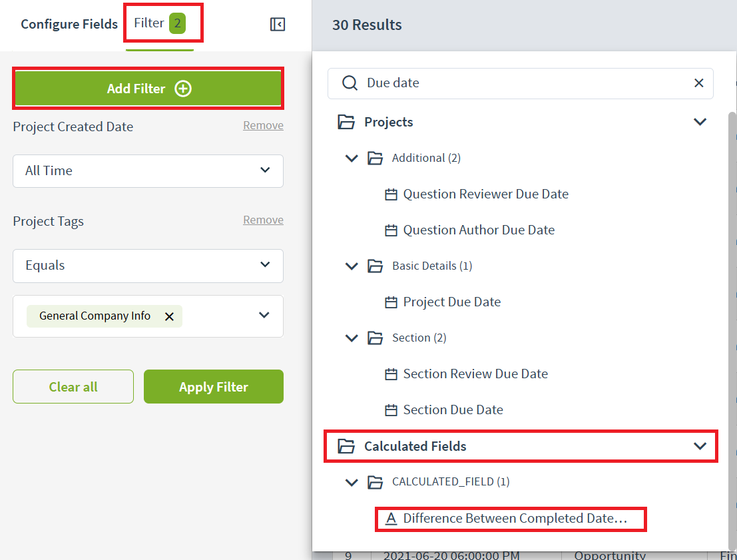Viewport: 737px width, 560px height.
Task: Collapse the Basic Details (1) folder
Action: (352, 266)
